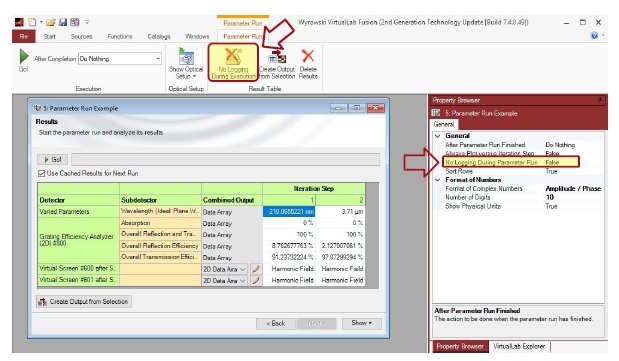Click the edit pencil for Virtual Screen #601

[x=256, y=280]
